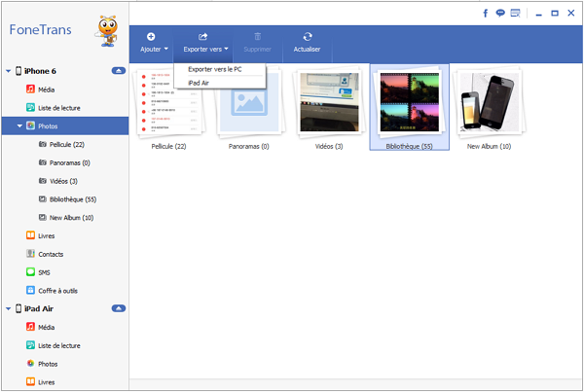This screenshot has height=392, width=584.
Task: Choose iPad Air in export menu
Action: click(x=199, y=83)
